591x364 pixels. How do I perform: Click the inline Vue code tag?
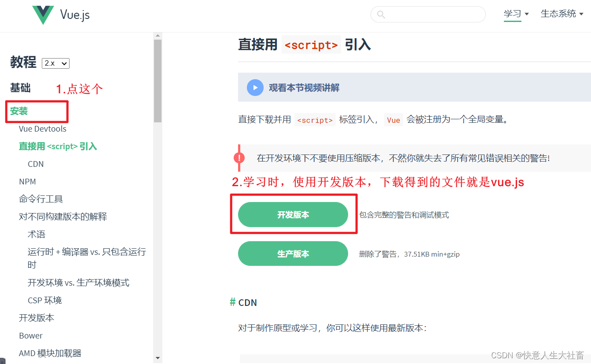[x=393, y=120]
